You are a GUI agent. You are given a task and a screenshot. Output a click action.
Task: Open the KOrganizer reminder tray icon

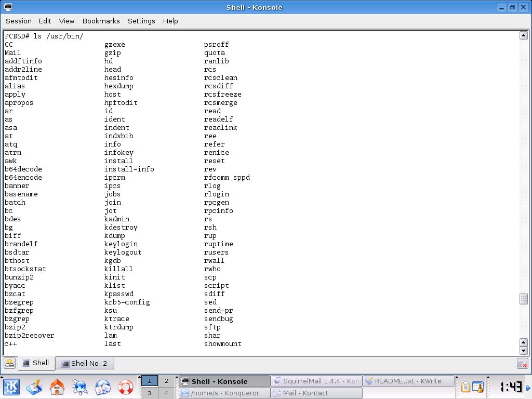pos(478,387)
